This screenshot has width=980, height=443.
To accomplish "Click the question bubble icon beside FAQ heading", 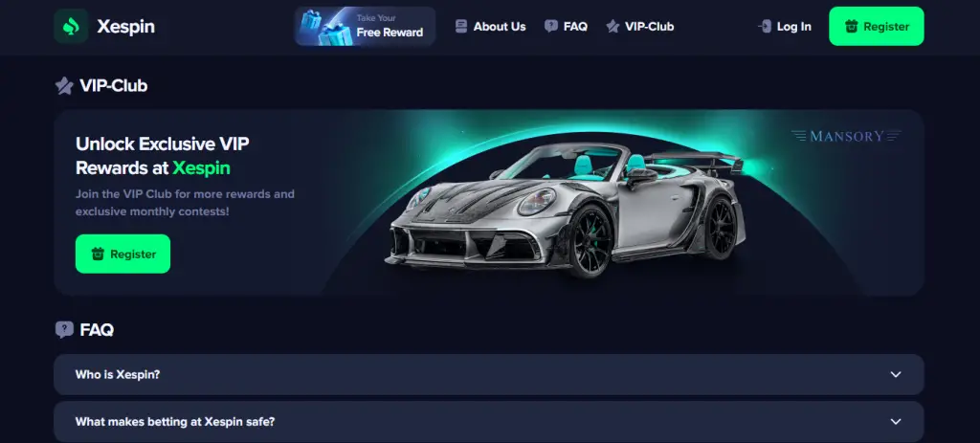I will (x=64, y=329).
